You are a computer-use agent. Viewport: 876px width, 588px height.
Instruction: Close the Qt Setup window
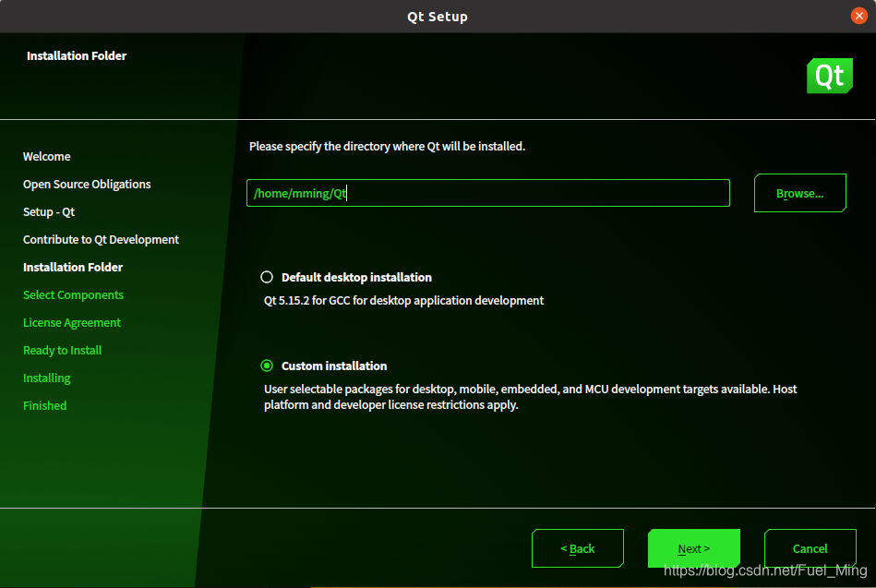(x=858, y=16)
